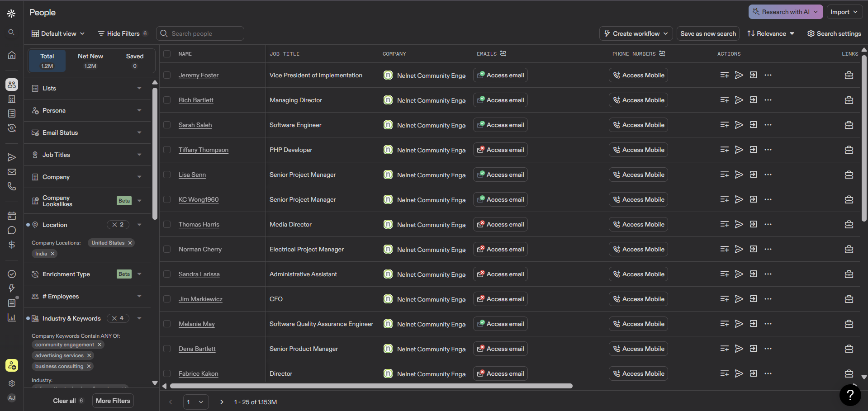Open the Import menu
The width and height of the screenshot is (868, 411).
[844, 12]
